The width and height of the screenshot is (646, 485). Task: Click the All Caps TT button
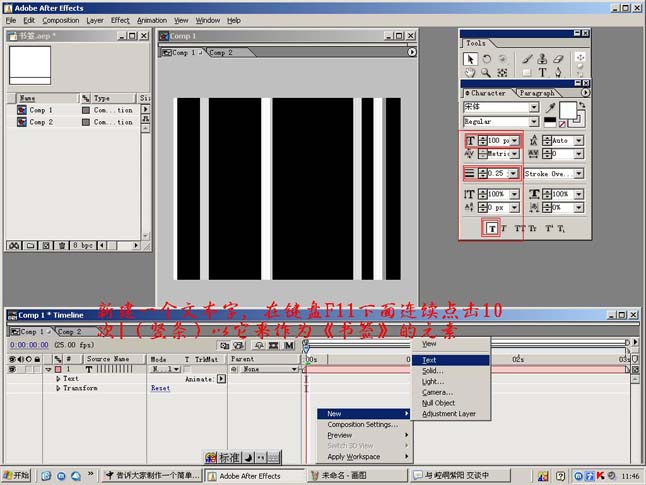[520, 229]
